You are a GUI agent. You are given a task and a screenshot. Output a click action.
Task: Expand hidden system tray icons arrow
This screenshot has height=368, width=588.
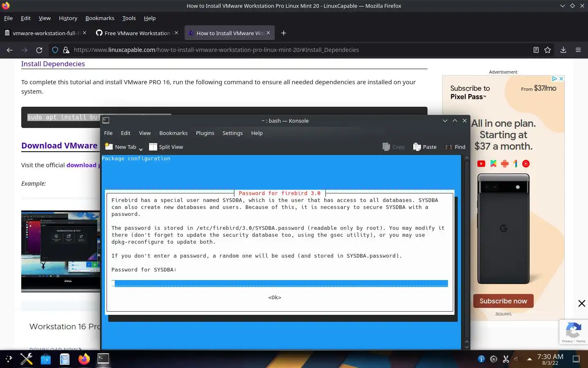(530, 359)
